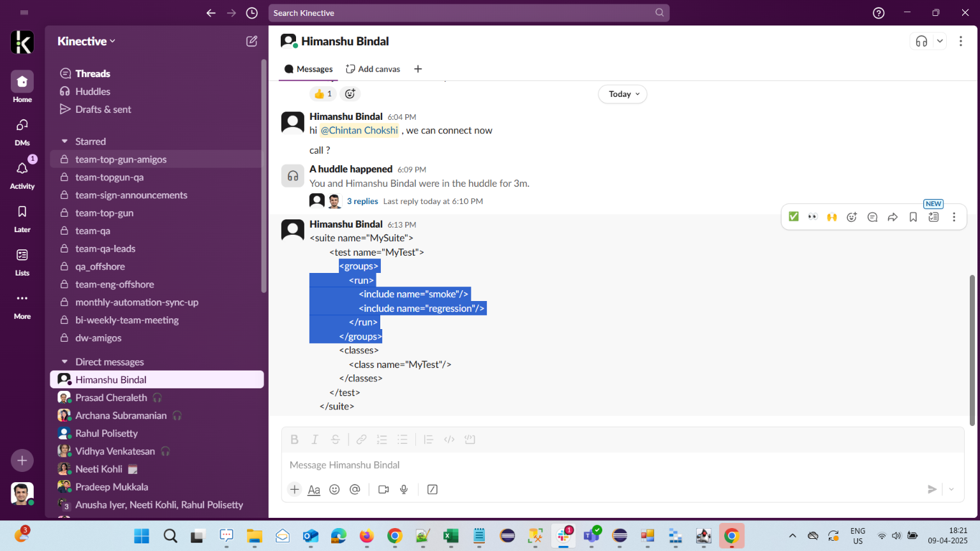Toggle code block formatting
980x551 pixels.
tap(470, 439)
